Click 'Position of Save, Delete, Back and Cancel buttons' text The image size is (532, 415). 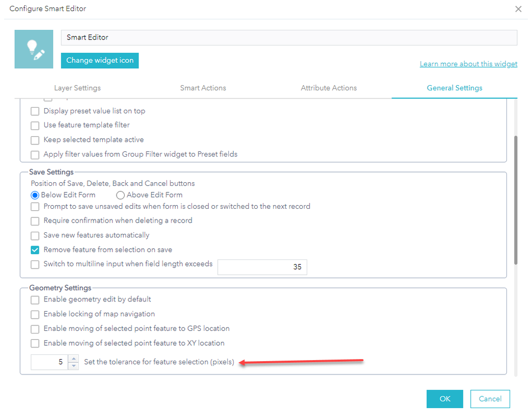tap(113, 184)
